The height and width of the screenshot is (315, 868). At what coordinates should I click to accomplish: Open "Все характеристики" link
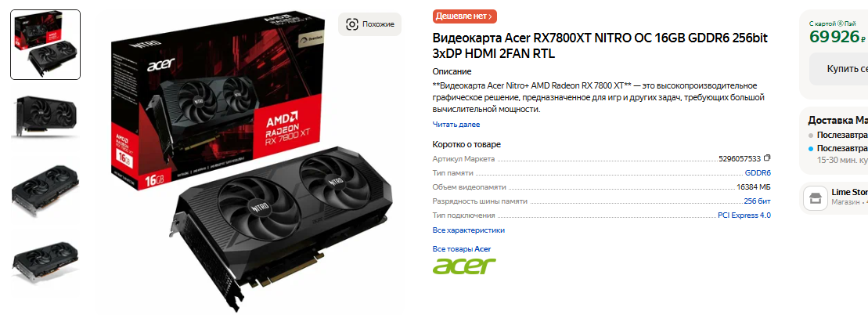click(468, 230)
